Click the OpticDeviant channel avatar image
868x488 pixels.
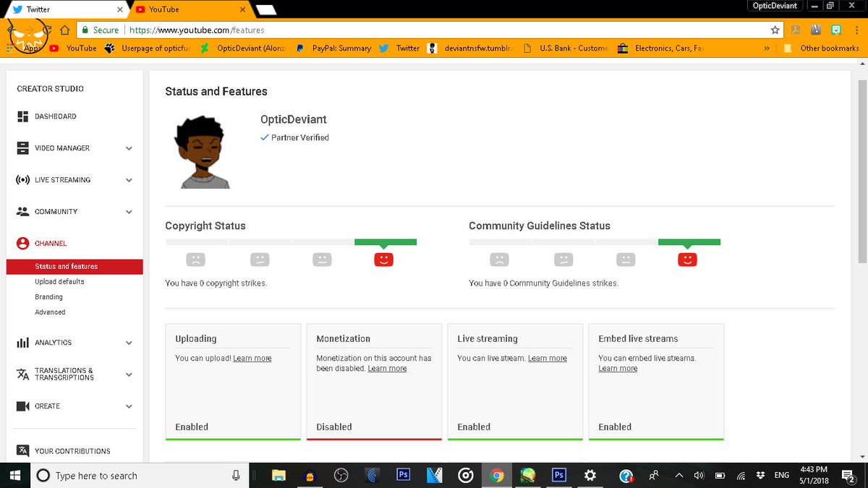(x=202, y=151)
